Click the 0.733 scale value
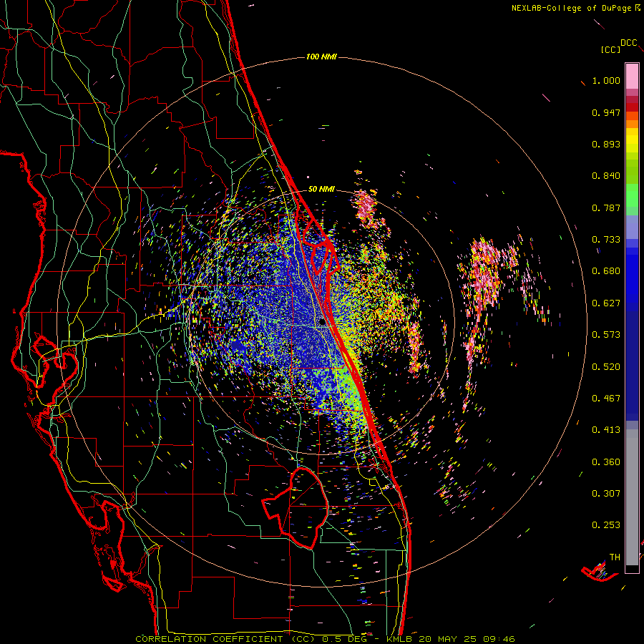 coord(606,240)
